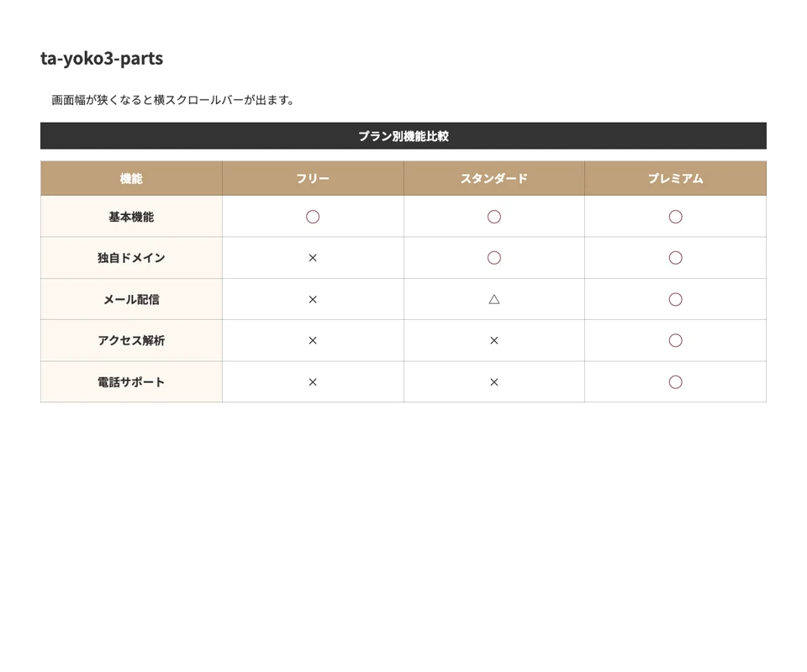Screen dimensions: 807x672
Task: Click the circle for メール配信 under プレミアム
Action: click(x=675, y=299)
